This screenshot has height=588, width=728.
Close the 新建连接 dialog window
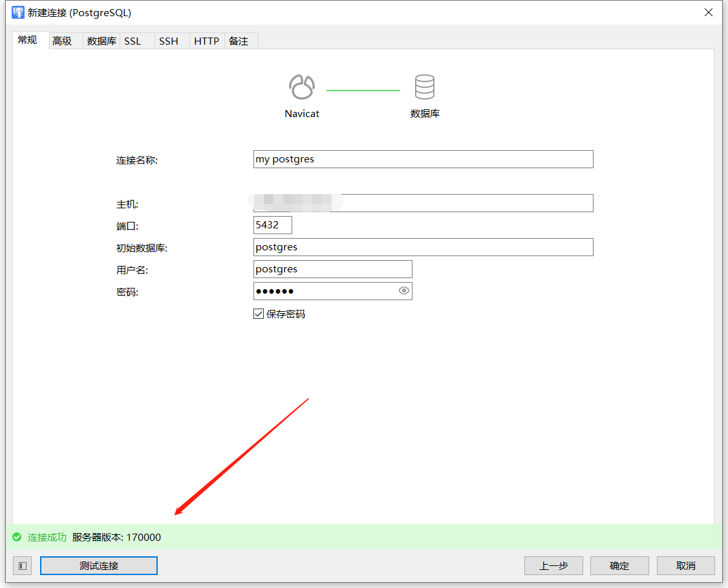pos(709,12)
